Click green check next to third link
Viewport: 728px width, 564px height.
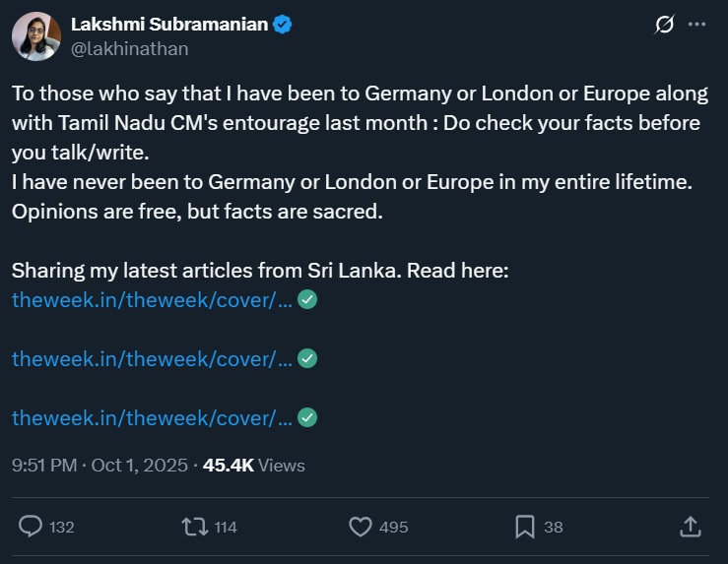(307, 418)
